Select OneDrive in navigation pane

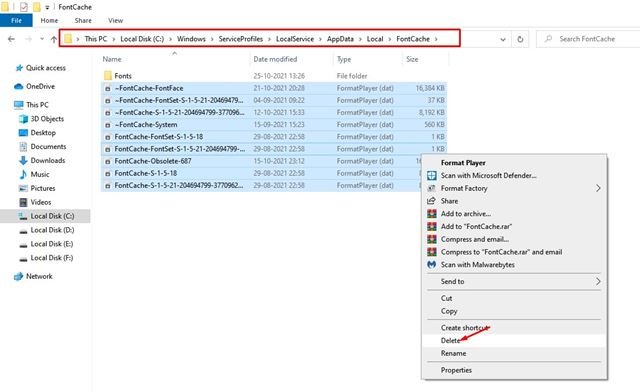[x=40, y=86]
